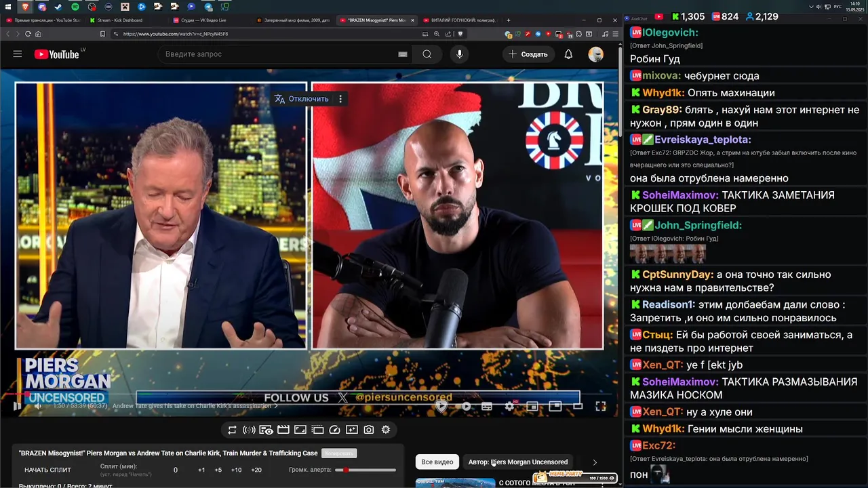This screenshot has height=488, width=868.
Task: Open the chapter title Andrew Tate gives his take
Action: click(x=195, y=406)
